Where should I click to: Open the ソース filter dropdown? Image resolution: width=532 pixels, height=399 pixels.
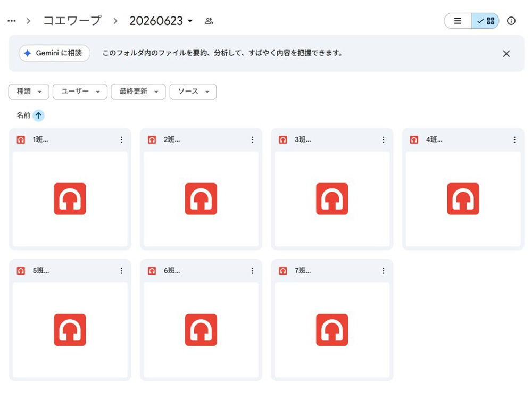(193, 92)
